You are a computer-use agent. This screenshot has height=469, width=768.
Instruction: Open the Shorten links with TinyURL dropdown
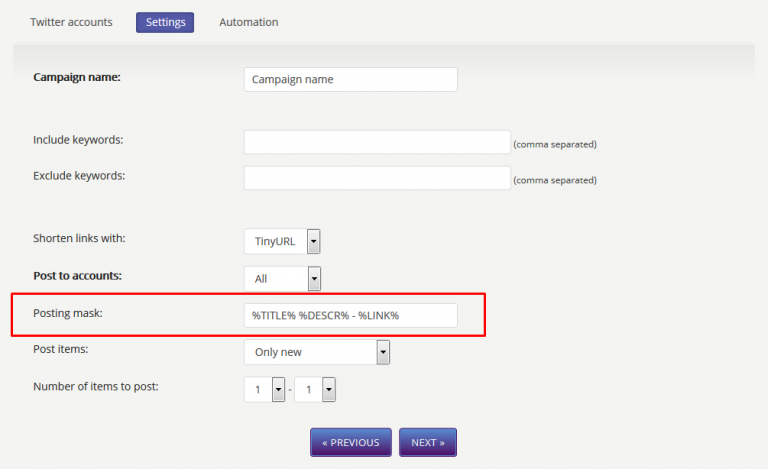pos(282,241)
